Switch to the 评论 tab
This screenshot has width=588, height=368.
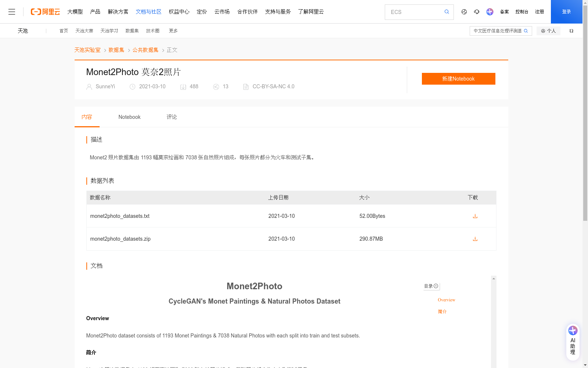(172, 117)
